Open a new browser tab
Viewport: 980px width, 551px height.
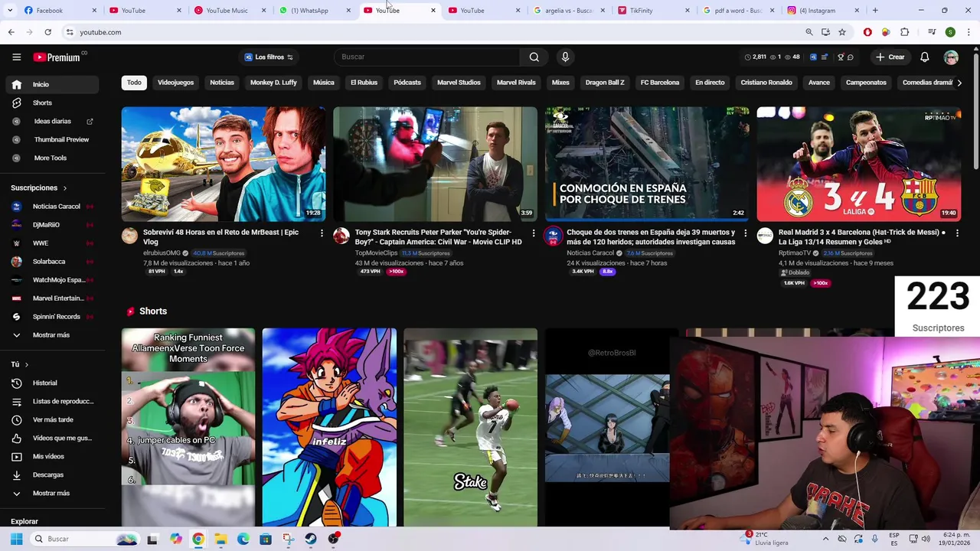pos(875,10)
